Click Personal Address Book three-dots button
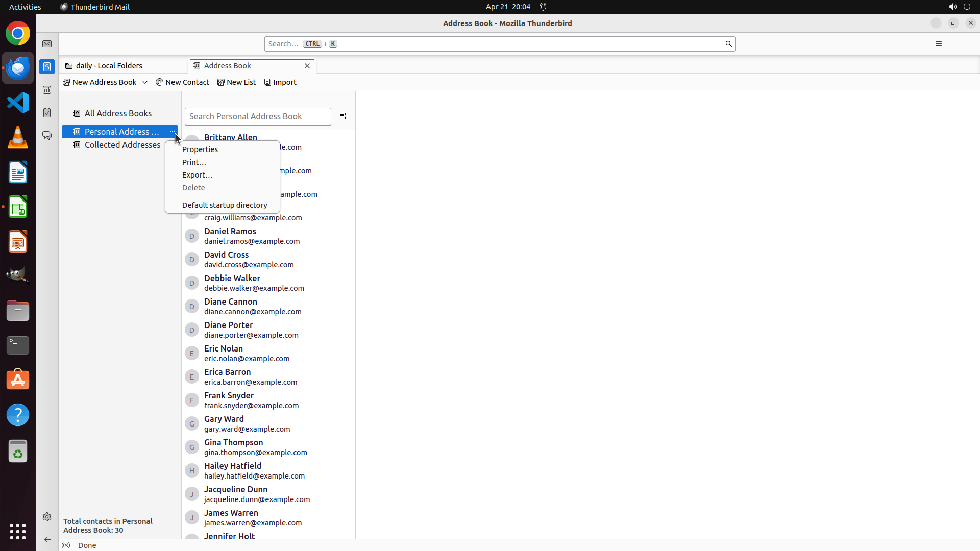Image resolution: width=980 pixels, height=551 pixels. (x=172, y=132)
